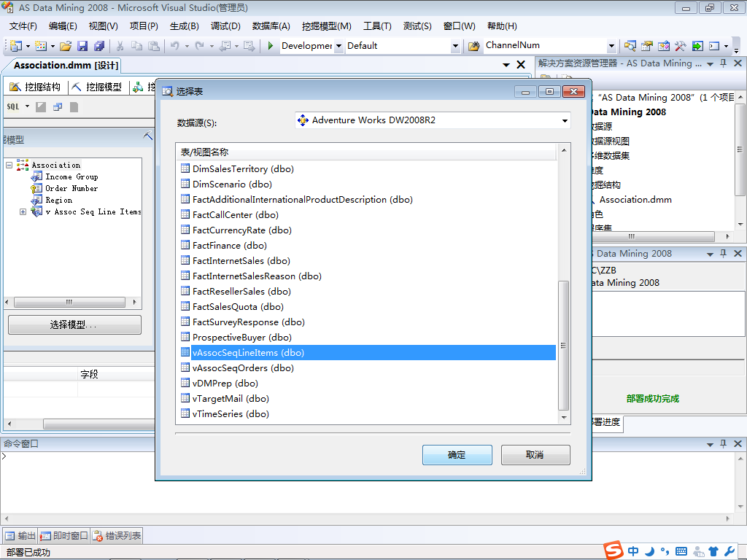
Task: Click the green arrow Start Page icon
Action: 697,46
